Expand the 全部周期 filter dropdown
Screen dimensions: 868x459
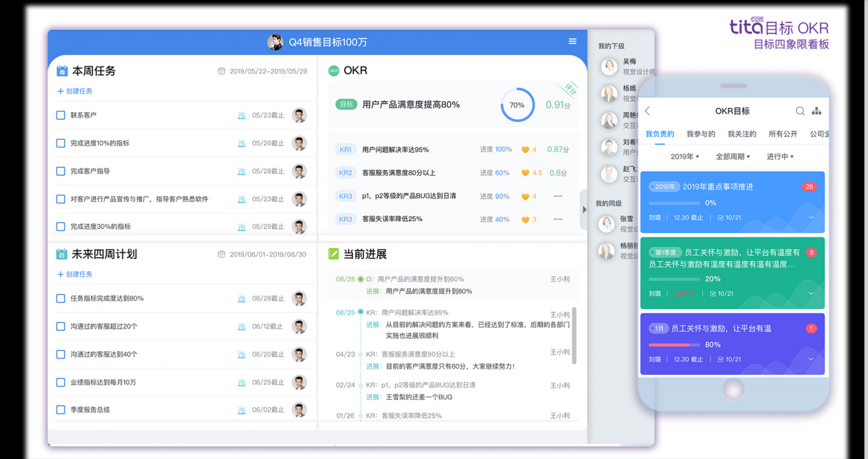pyautogui.click(x=733, y=157)
